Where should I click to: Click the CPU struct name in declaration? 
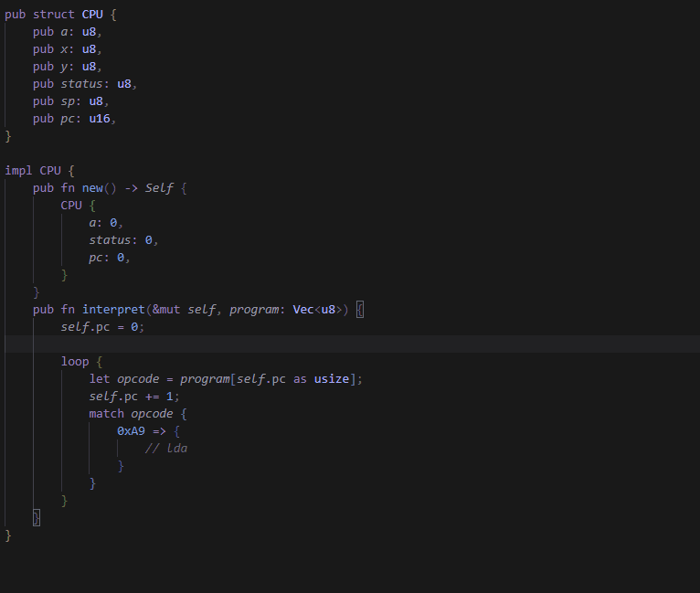[x=107, y=15]
